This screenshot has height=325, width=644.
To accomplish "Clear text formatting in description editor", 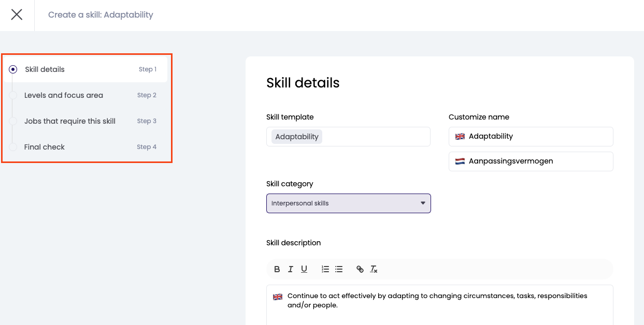I will click(x=374, y=269).
